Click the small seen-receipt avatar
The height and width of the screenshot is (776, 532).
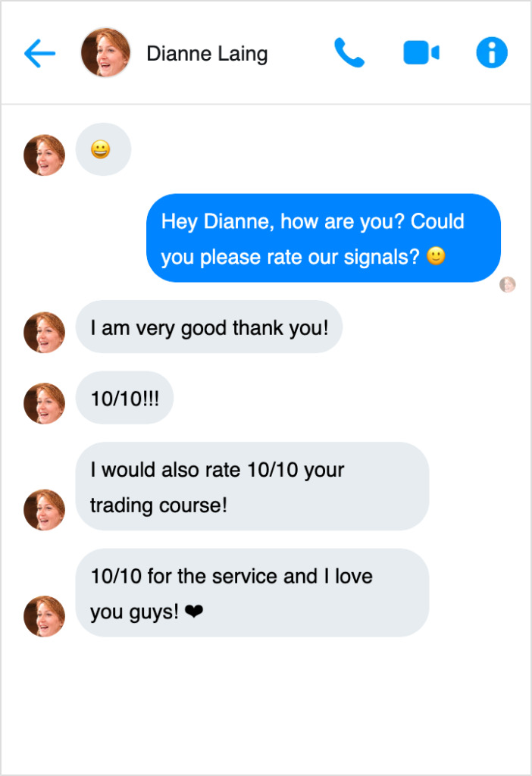pyautogui.click(x=508, y=285)
